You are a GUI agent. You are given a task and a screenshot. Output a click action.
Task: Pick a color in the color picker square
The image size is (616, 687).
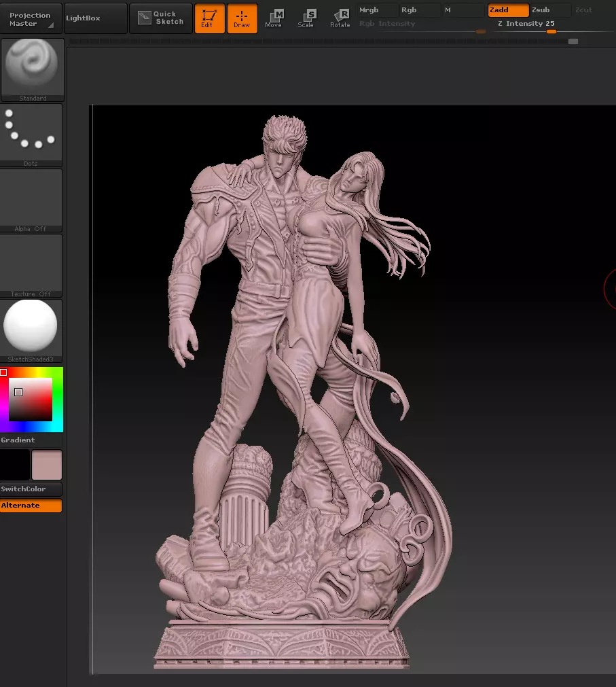31,400
